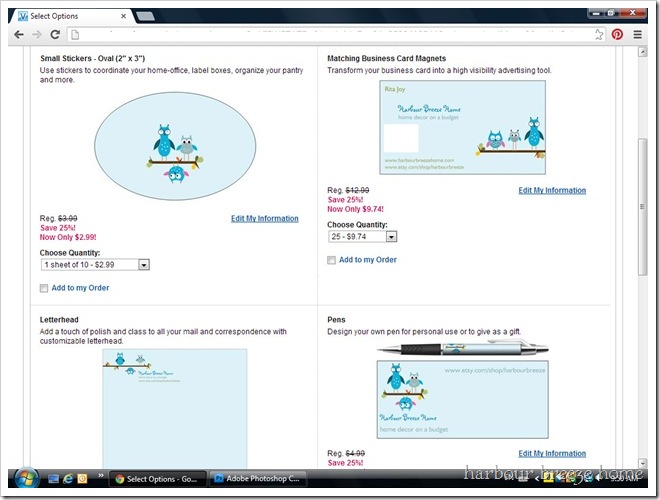Launch Internet Explorer from quick launch
Viewport: 660px width, 500px height.
click(x=68, y=479)
